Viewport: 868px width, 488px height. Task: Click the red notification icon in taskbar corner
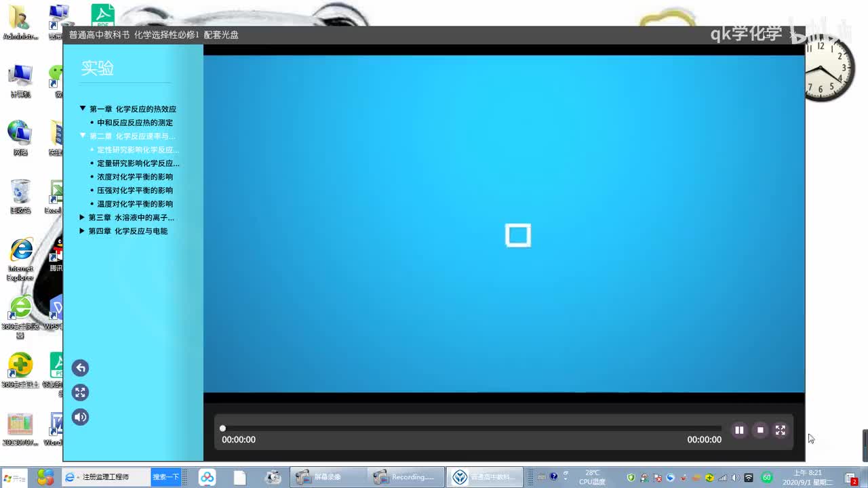pyautogui.click(x=852, y=478)
